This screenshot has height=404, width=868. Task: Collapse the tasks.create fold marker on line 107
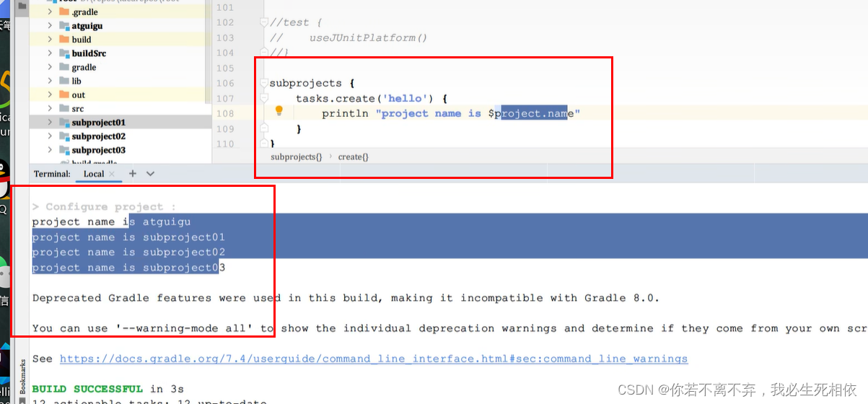click(264, 98)
